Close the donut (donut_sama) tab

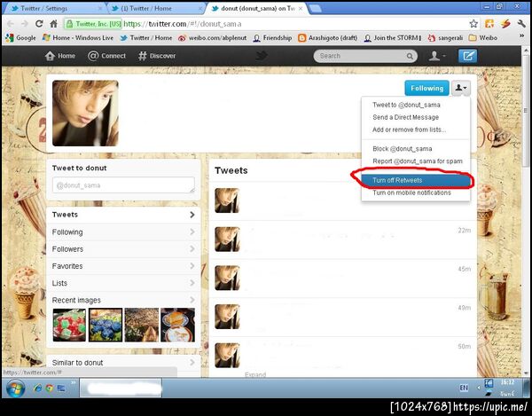click(301, 9)
